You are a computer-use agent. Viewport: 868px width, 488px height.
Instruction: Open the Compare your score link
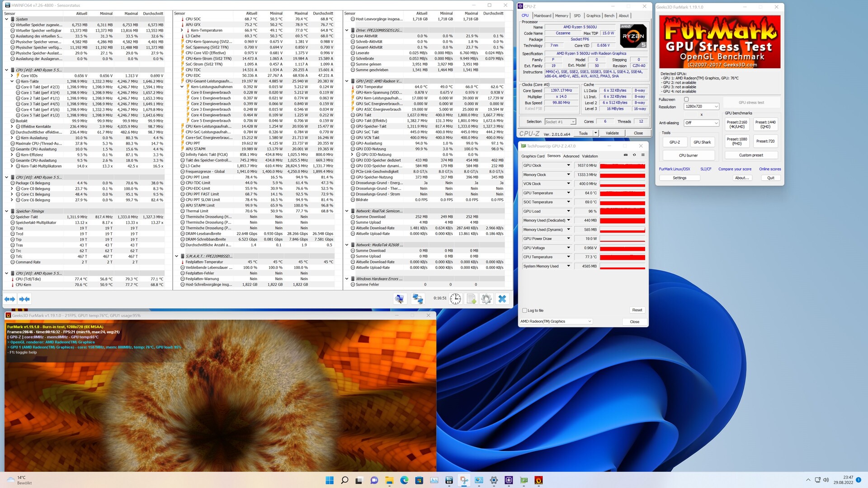735,169
